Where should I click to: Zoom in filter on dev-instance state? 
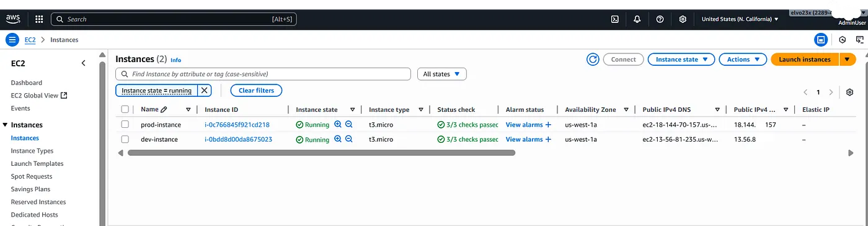(338, 139)
